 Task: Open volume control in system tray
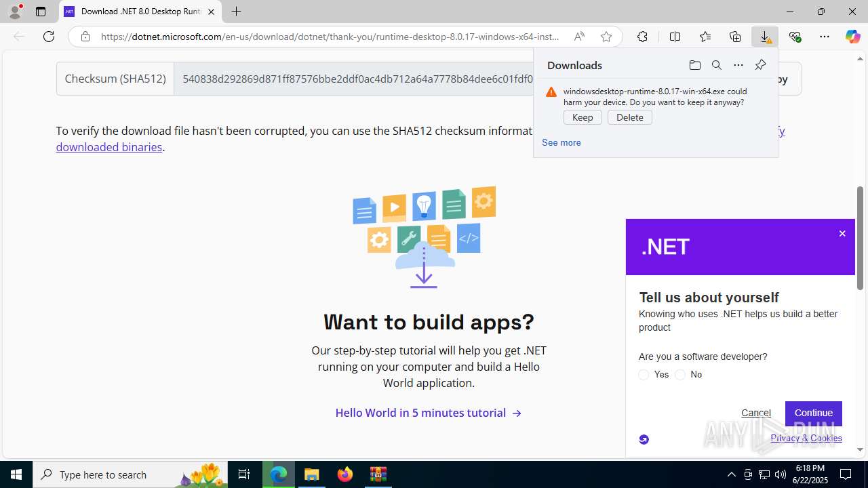click(x=781, y=474)
